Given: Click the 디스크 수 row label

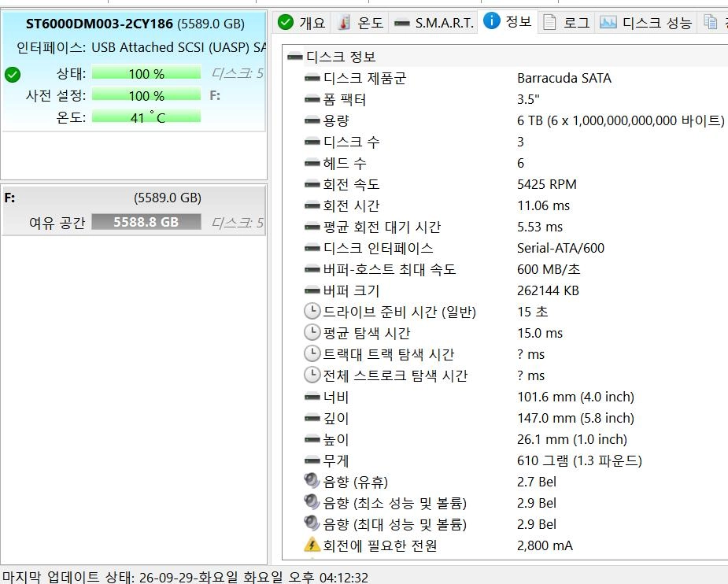Looking at the screenshot, I should point(352,142).
